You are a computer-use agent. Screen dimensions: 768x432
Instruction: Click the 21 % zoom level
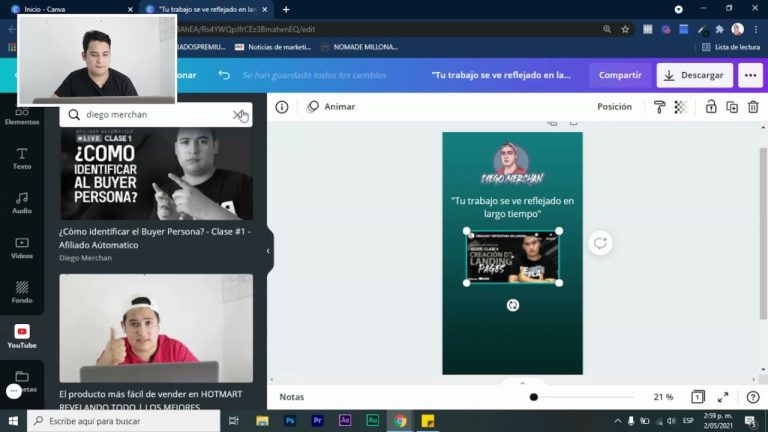pyautogui.click(x=663, y=397)
